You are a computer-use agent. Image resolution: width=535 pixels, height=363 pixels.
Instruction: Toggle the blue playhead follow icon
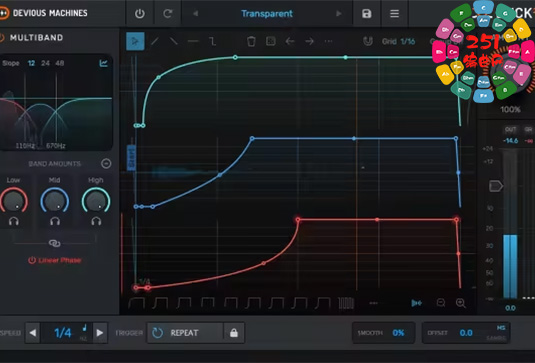[x=416, y=303]
